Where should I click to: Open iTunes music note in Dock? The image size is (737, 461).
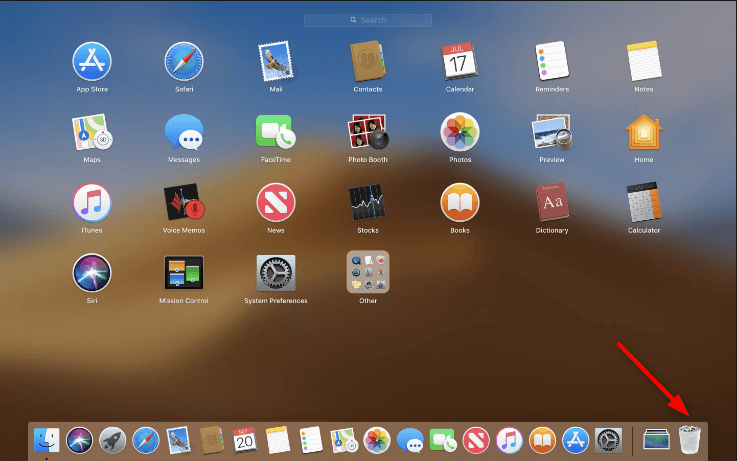tap(509, 440)
